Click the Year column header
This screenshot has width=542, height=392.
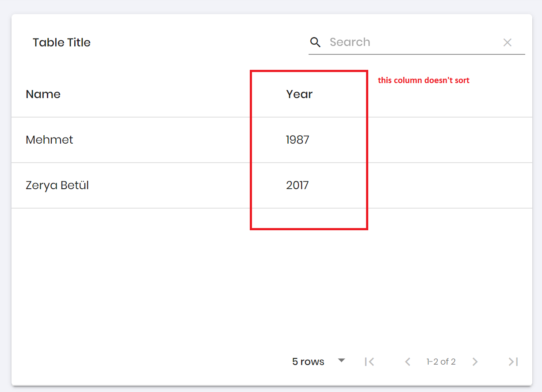tap(299, 94)
